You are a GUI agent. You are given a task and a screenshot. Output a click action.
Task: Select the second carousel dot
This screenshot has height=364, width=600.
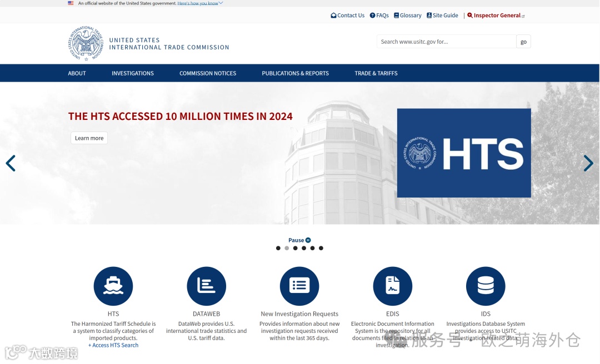[287, 248]
